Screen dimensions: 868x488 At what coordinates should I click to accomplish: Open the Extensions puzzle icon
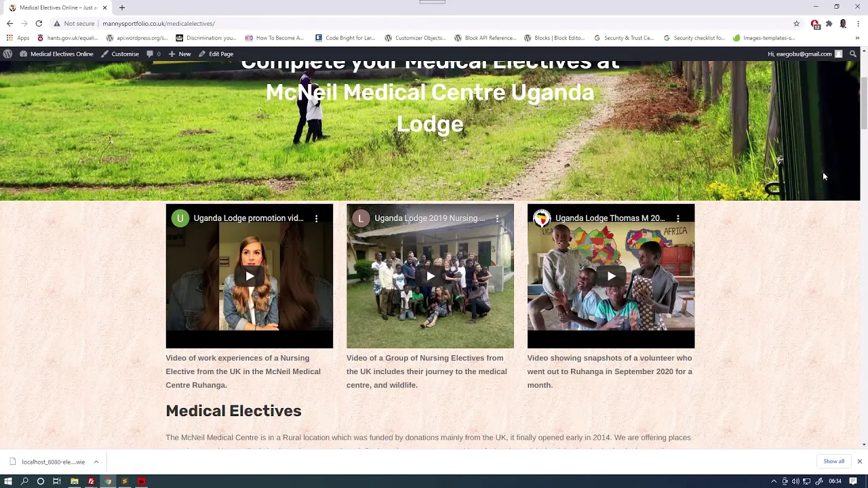829,24
